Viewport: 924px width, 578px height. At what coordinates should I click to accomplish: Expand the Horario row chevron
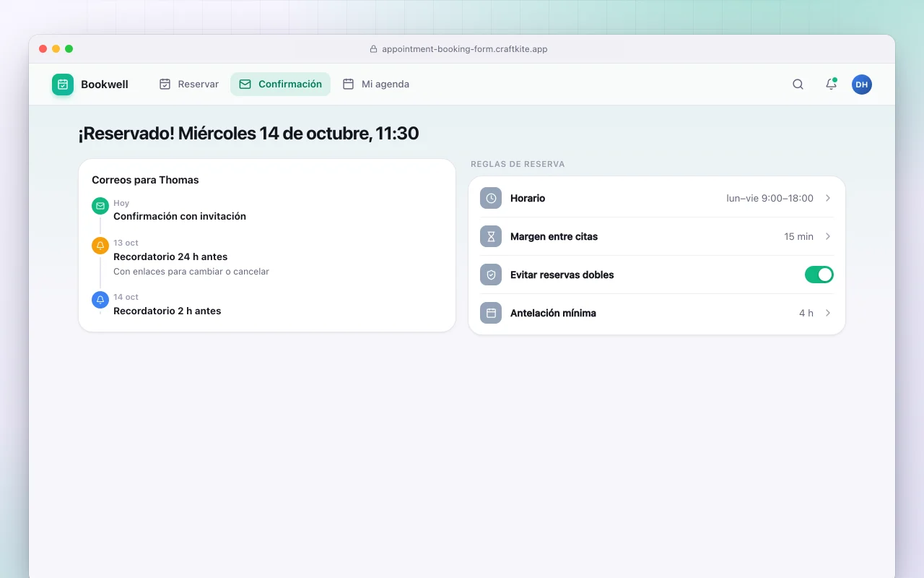pos(828,198)
